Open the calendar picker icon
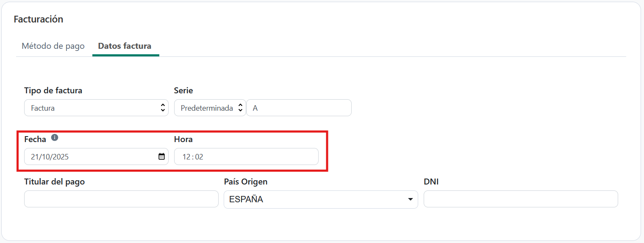The image size is (644, 243). (161, 156)
